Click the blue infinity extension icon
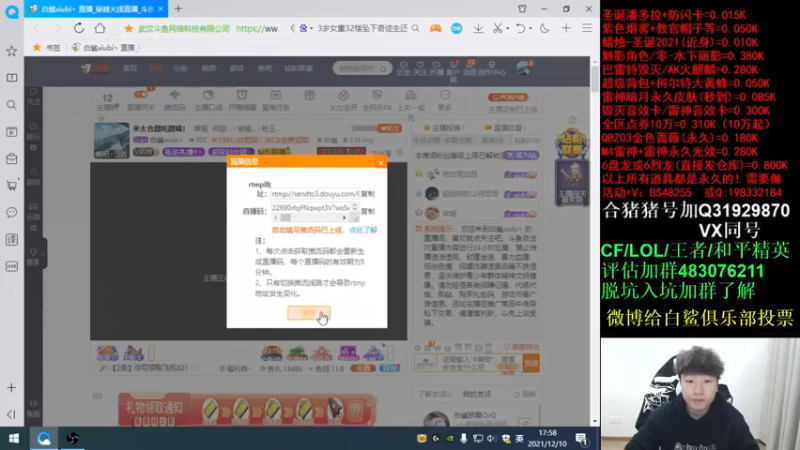800x450 pixels. pos(457,29)
